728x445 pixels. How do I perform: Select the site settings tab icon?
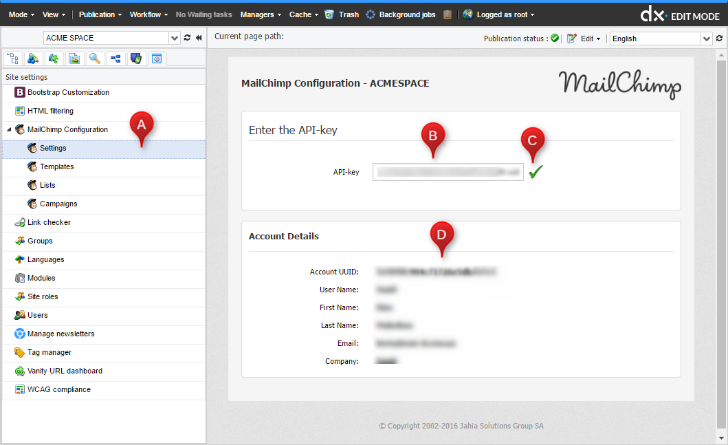[157, 59]
